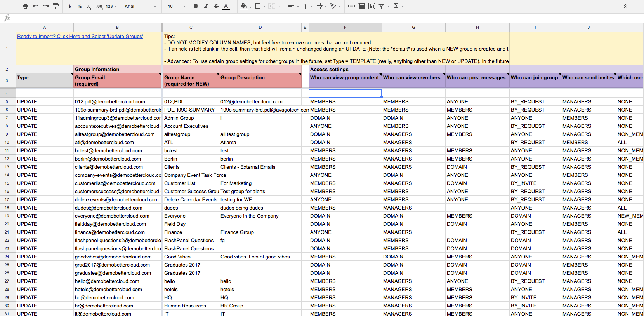The image size is (644, 316).
Task: Decrease decimal places
Action: [x=90, y=6]
